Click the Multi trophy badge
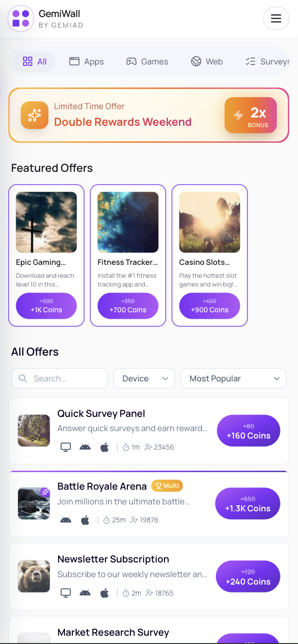 pyautogui.click(x=167, y=486)
